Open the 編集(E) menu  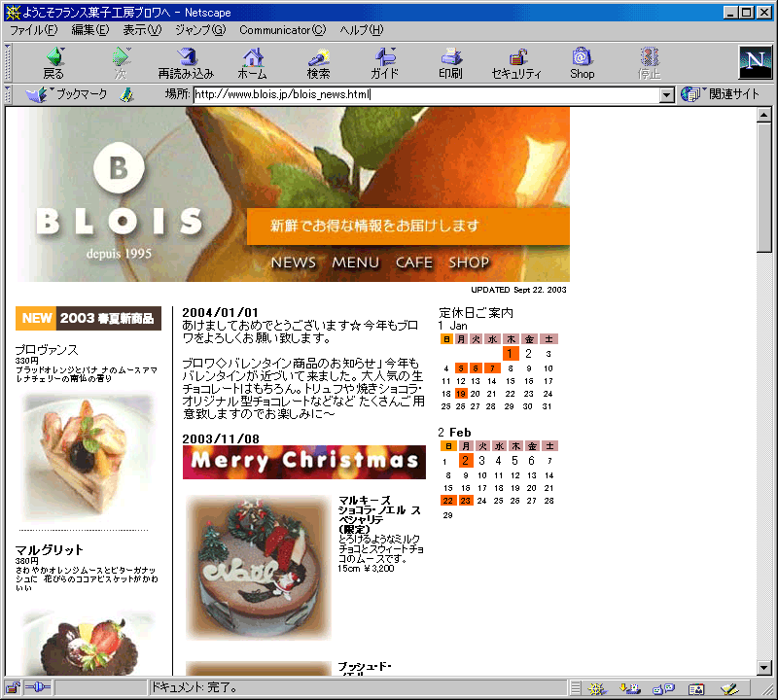tap(90, 30)
